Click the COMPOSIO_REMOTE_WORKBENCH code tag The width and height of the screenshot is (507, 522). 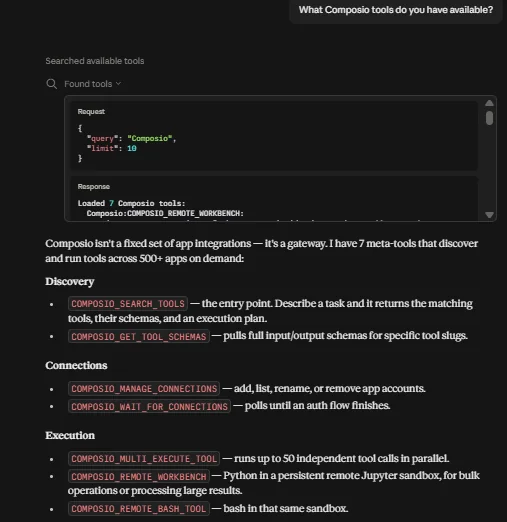click(139, 476)
